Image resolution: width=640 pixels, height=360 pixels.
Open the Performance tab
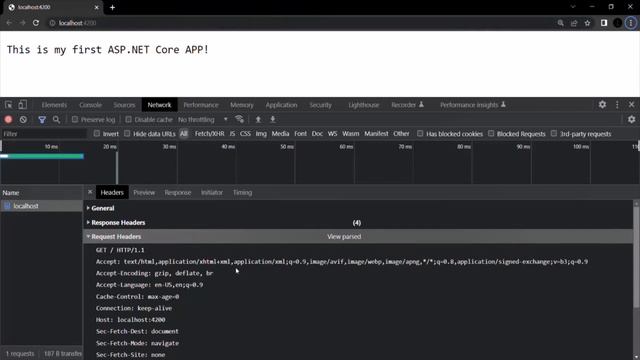coord(201,105)
